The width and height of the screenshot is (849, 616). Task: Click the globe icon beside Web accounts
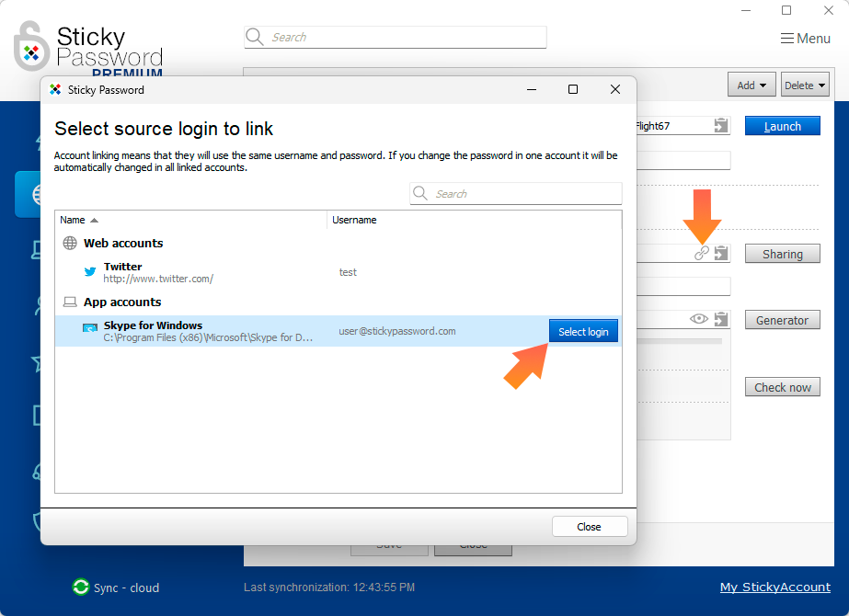coord(70,243)
